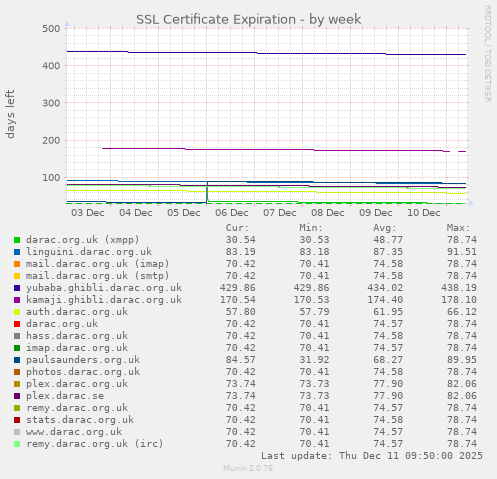Click paulsaunders.org.uk min value 31.92
The height and width of the screenshot is (479, 497).
314,360
